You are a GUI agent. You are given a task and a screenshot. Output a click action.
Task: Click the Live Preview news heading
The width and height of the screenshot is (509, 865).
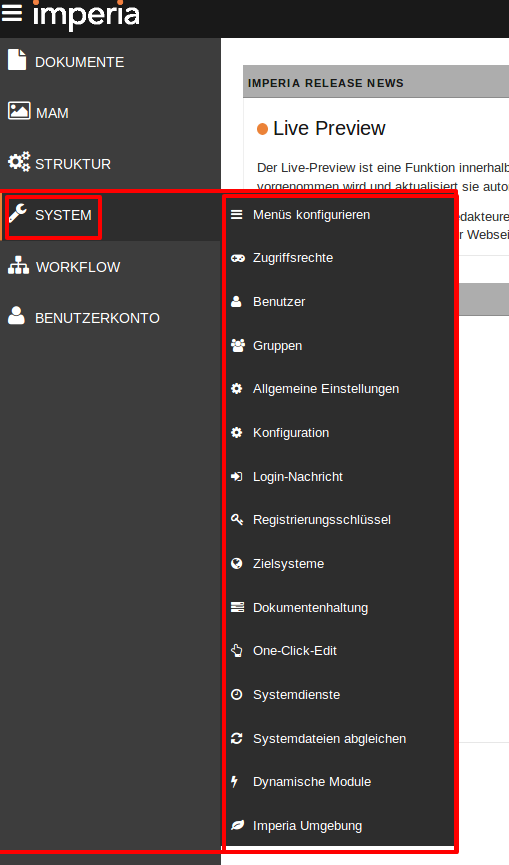coord(329,129)
